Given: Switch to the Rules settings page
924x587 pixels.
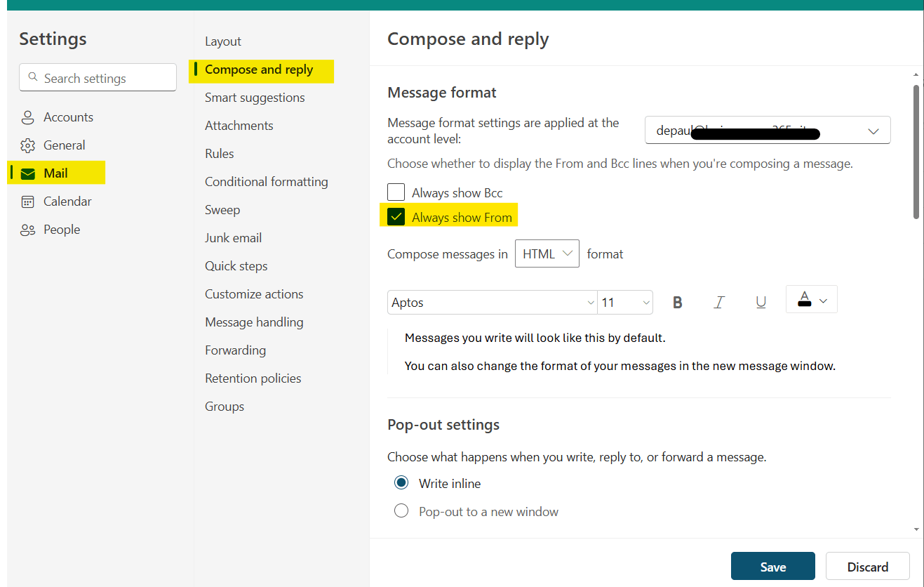Looking at the screenshot, I should click(x=221, y=153).
